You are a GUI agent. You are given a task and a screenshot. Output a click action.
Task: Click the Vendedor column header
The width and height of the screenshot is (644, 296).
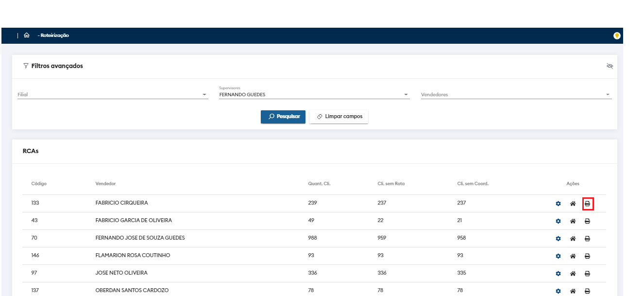[x=105, y=184]
